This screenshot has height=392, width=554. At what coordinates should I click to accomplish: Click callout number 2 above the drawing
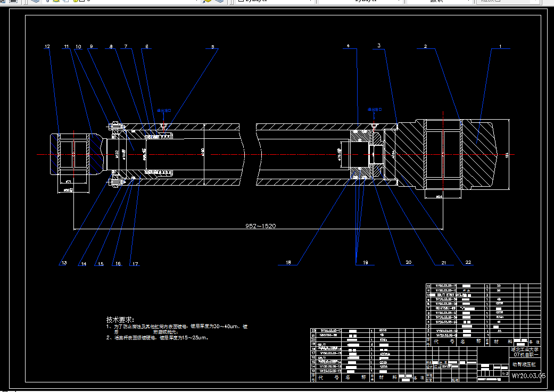pos(425,46)
